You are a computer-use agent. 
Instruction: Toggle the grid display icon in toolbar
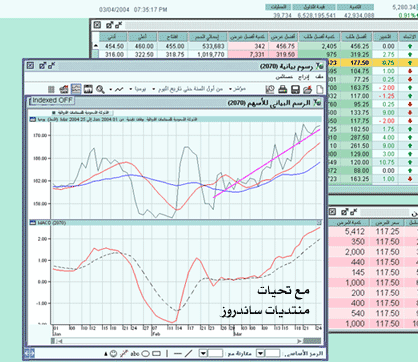pos(51,89)
